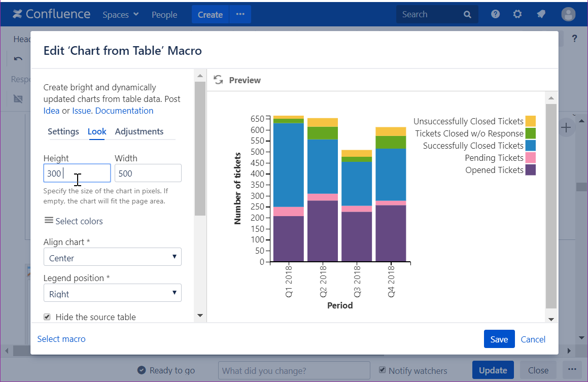The height and width of the screenshot is (382, 588).
Task: Open the Legend position dropdown
Action: (112, 293)
